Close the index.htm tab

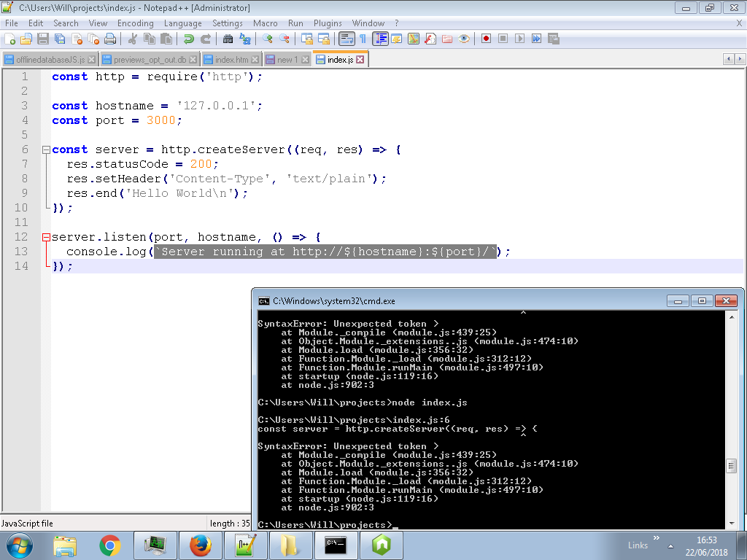(255, 60)
